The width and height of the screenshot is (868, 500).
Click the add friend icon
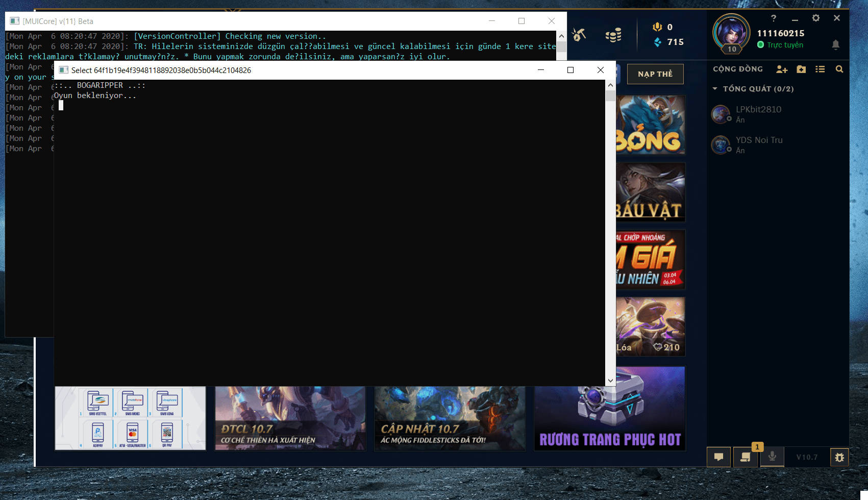pos(782,69)
